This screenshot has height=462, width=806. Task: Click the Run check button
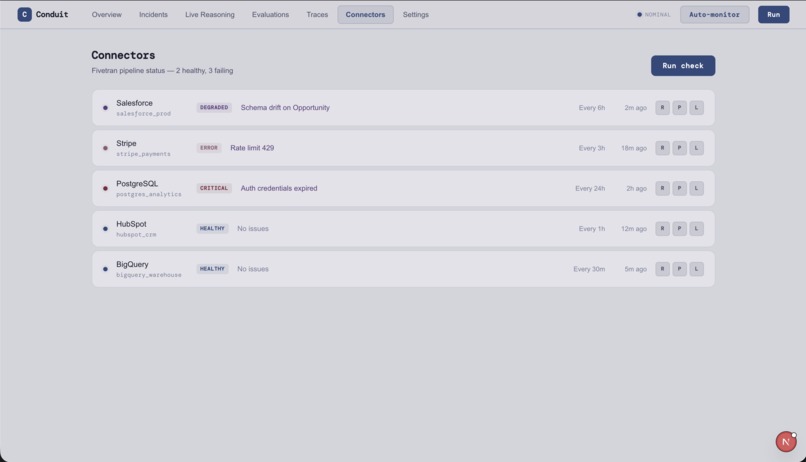[x=683, y=66]
